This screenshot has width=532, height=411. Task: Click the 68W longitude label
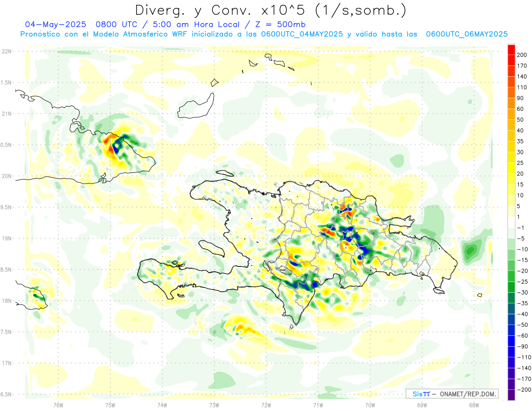[474, 405]
